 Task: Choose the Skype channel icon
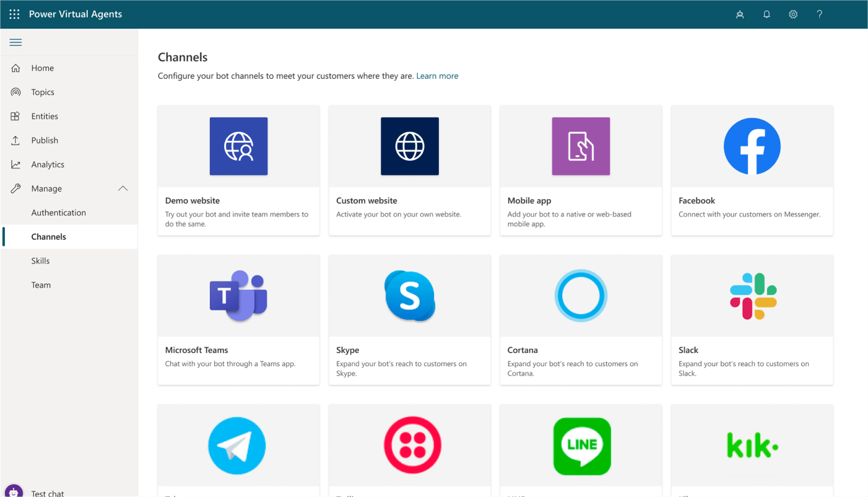(410, 296)
